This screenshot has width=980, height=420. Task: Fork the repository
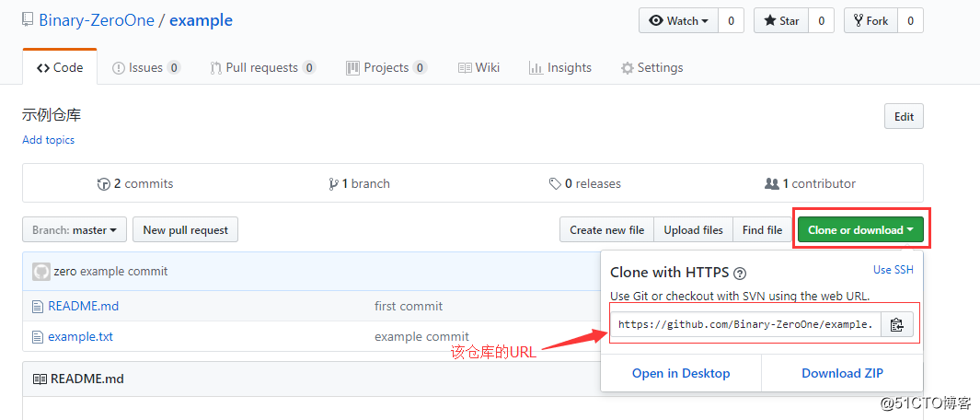(870, 20)
